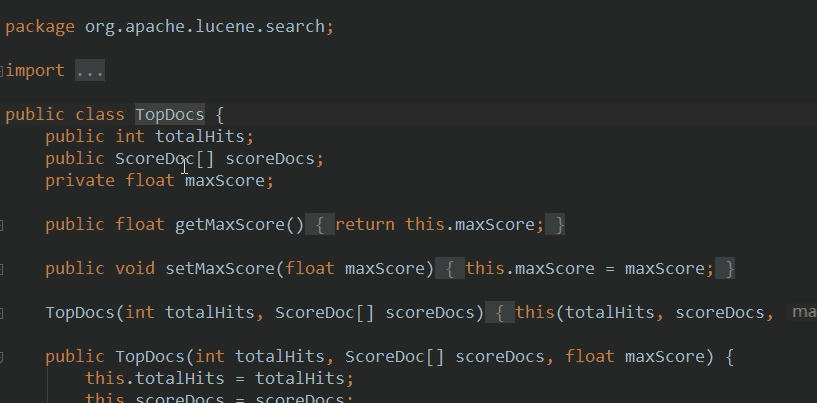Click float parameter type inside setMaxScore parentheses

[310, 268]
